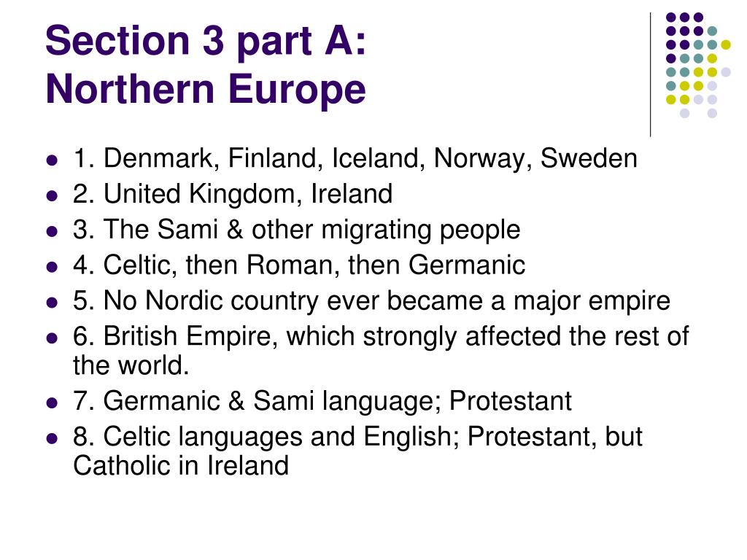This screenshot has width=747, height=560.
Task: Click the continuation text 'the world.'
Action: 131,366
